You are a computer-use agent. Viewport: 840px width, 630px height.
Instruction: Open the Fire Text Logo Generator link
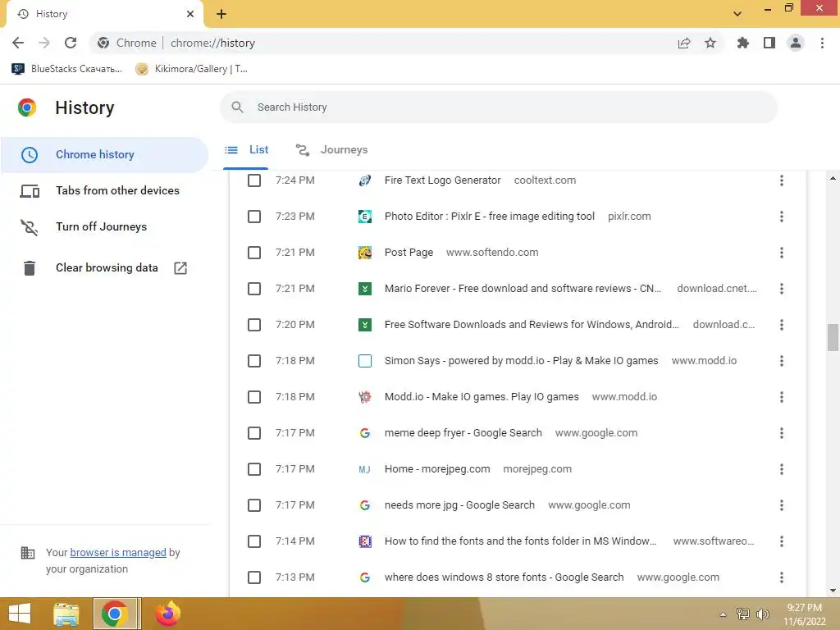pyautogui.click(x=442, y=180)
